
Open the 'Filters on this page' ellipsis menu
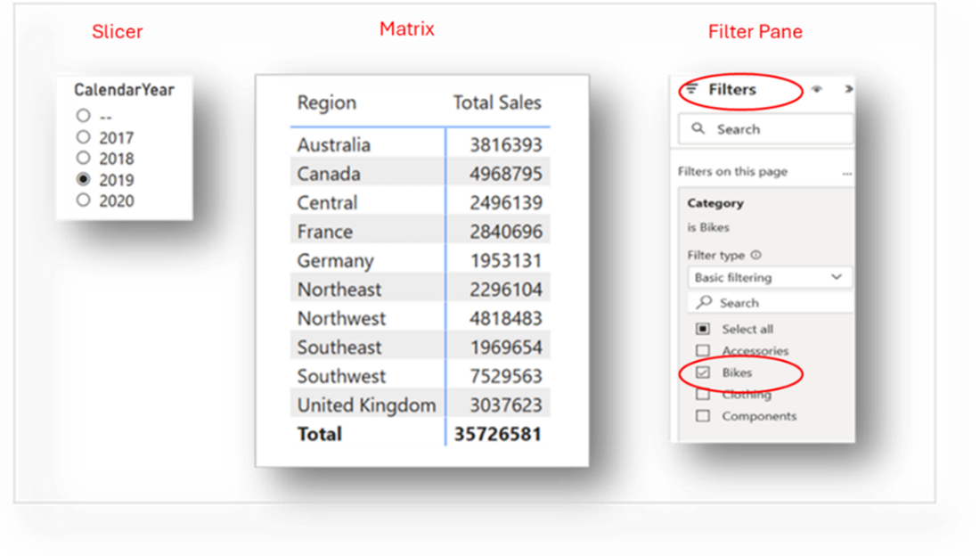(x=846, y=172)
